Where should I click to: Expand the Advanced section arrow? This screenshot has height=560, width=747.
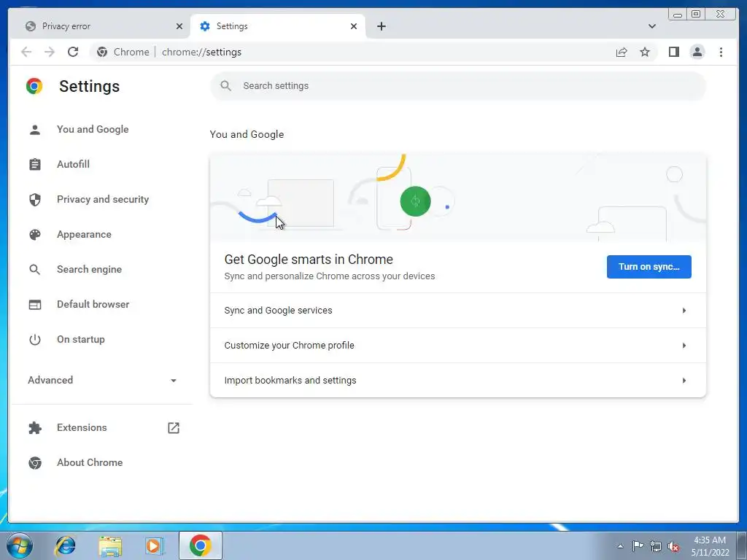[174, 381]
